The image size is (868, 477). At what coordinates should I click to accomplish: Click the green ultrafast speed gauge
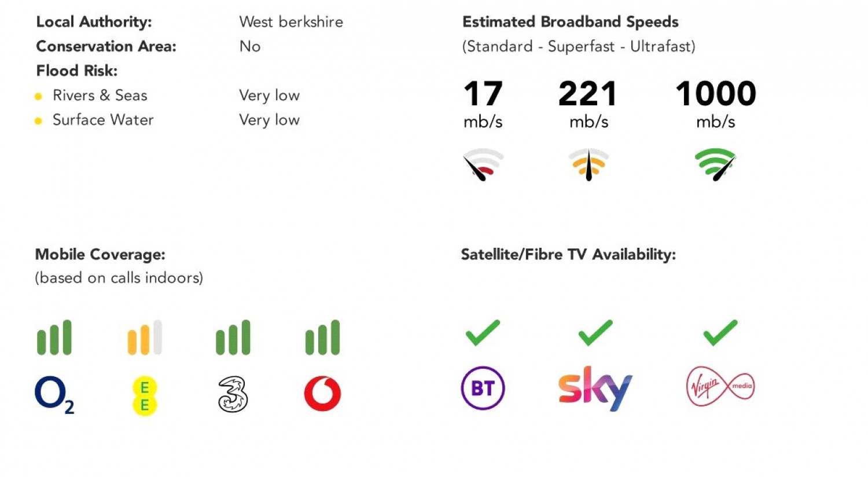[715, 164]
